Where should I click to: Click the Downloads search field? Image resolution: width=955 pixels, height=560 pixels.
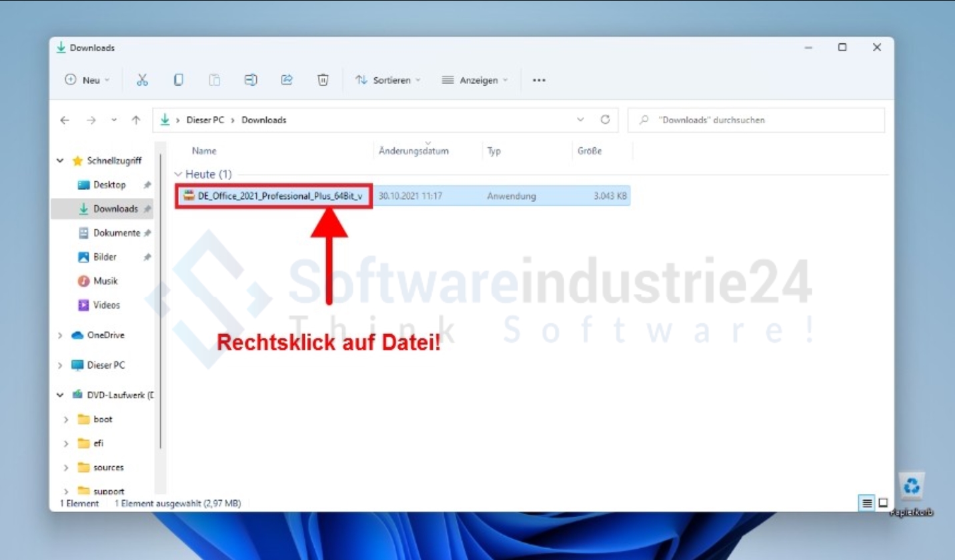point(756,120)
